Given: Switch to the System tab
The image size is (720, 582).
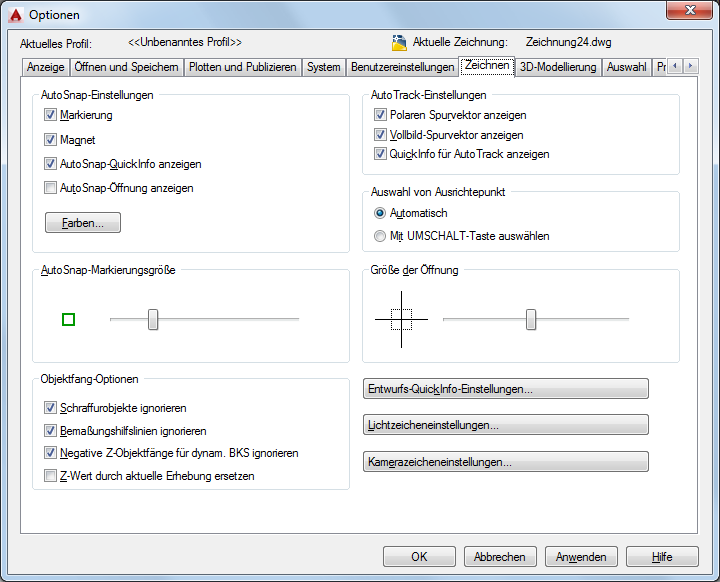Looking at the screenshot, I should click(x=324, y=67).
